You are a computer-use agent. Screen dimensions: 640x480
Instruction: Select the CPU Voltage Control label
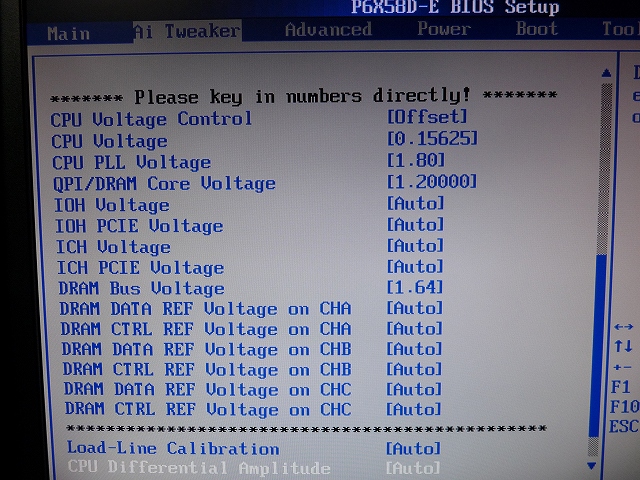(x=151, y=119)
